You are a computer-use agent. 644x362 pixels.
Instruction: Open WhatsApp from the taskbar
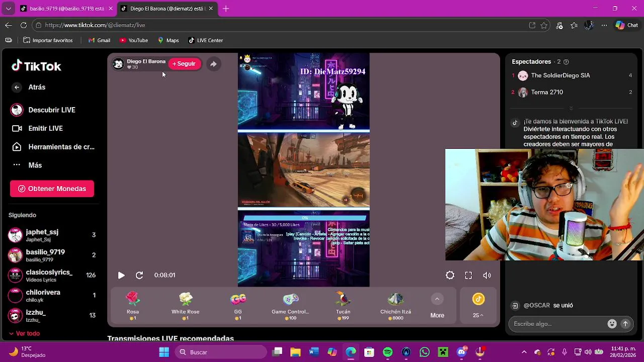(425, 352)
